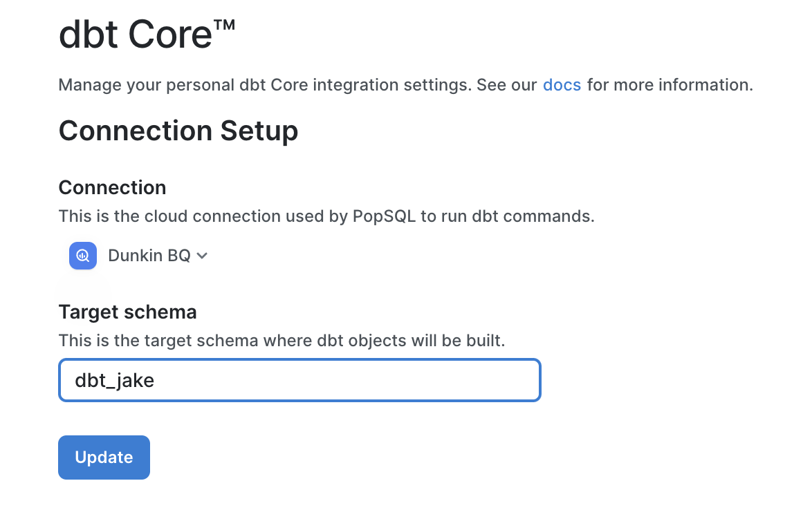Click the BigQuery connection icon
812x510 pixels.
pyautogui.click(x=82, y=256)
